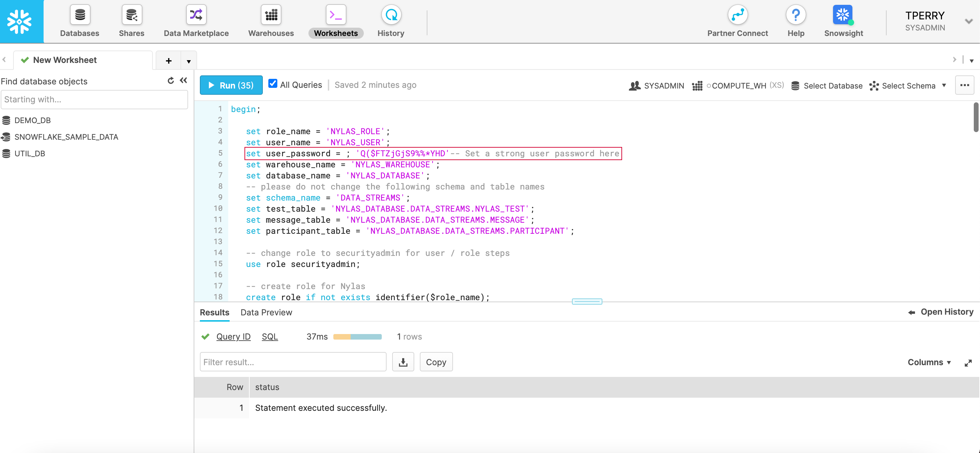The image size is (980, 453).
Task: Launch Snowsight
Action: 843,21
